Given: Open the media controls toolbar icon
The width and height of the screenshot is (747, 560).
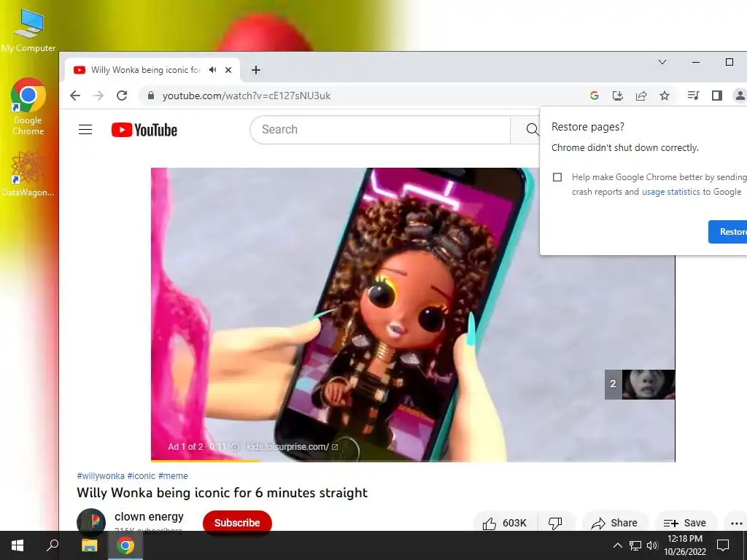Looking at the screenshot, I should (693, 96).
